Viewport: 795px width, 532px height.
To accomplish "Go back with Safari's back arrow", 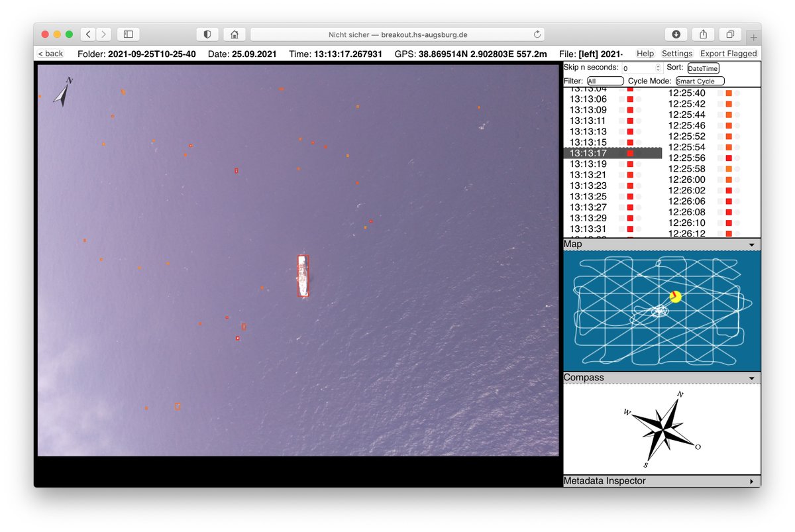I will click(88, 34).
